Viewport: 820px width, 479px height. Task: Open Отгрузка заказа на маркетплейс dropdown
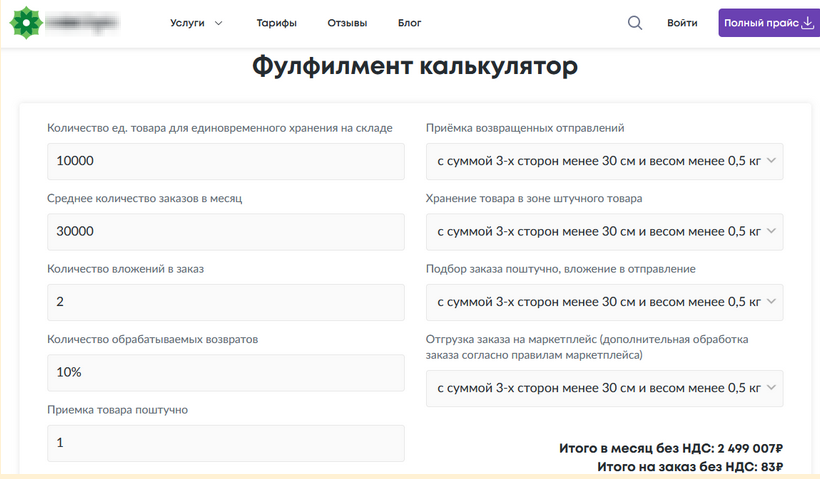pyautogui.click(x=604, y=388)
